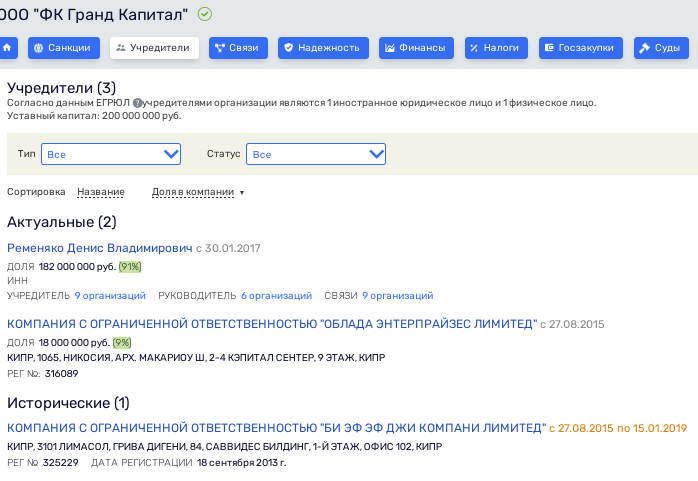Open manager link 6 организаций
The image size is (698, 481).
(x=276, y=295)
